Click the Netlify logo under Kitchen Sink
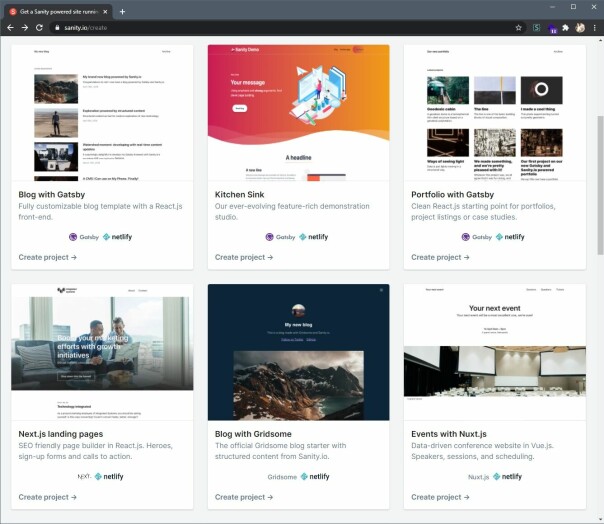This screenshot has height=524, width=604. (x=314, y=237)
